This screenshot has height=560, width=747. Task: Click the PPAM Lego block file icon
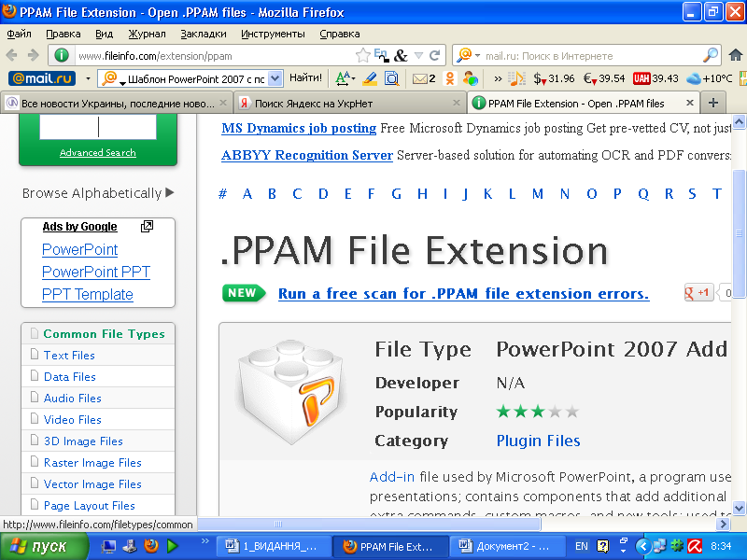coord(290,392)
